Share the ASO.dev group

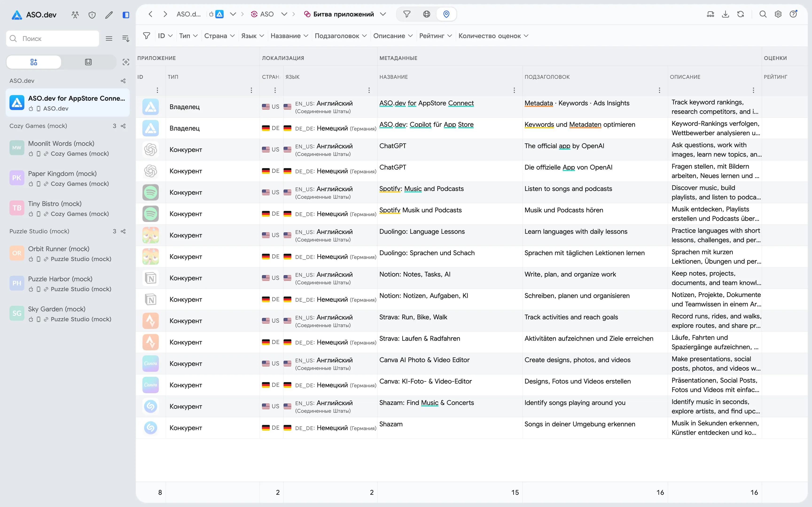[123, 81]
